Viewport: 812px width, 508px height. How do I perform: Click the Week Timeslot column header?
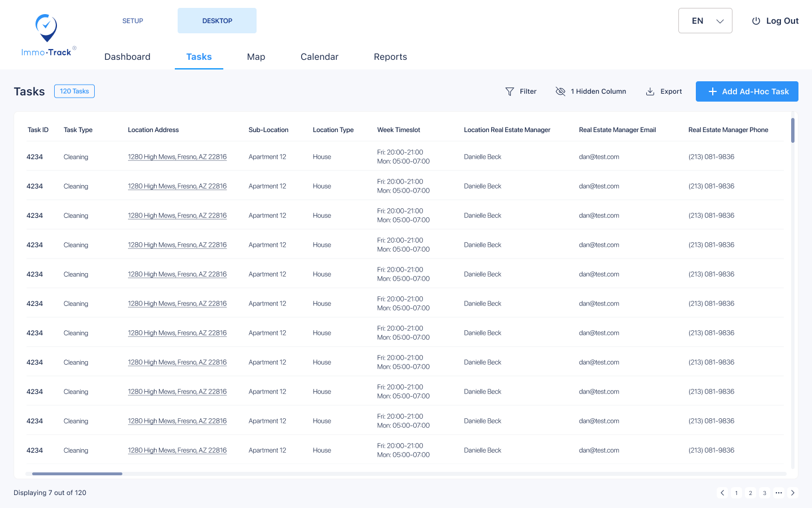pos(399,130)
